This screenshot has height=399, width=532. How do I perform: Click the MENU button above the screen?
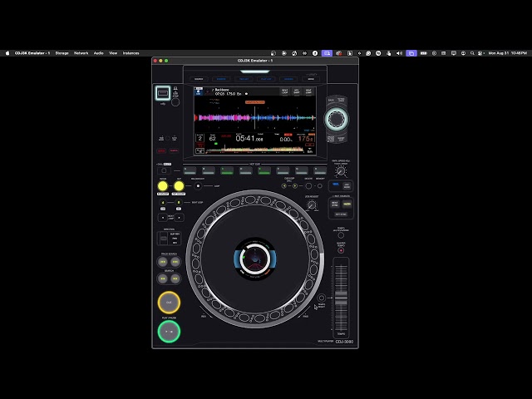point(311,79)
